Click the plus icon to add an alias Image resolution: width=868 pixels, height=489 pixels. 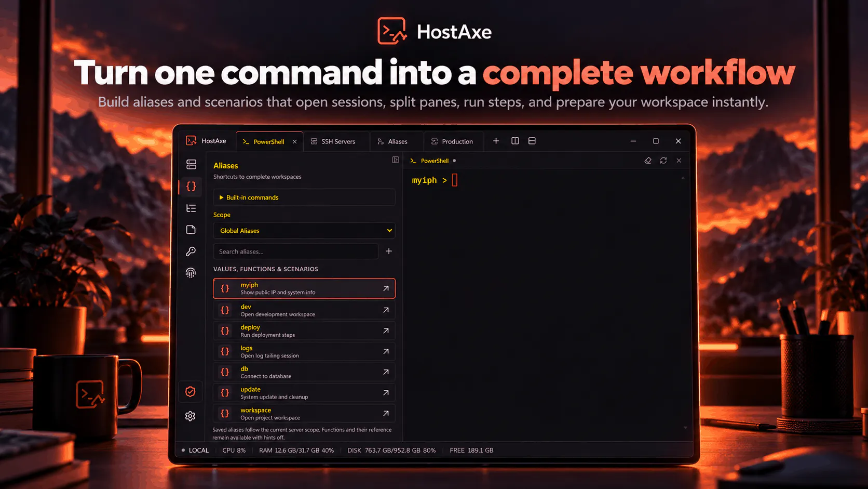pyautogui.click(x=389, y=251)
